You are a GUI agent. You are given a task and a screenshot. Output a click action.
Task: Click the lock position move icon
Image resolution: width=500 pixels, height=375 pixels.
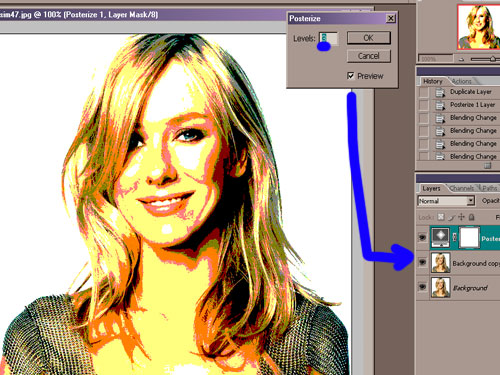(461, 217)
